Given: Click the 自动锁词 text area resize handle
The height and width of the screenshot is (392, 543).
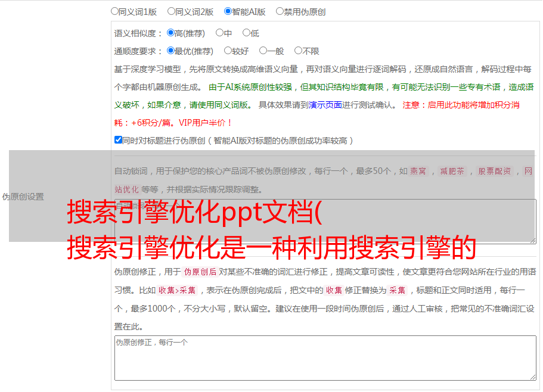Looking at the screenshot, I should point(532,239).
